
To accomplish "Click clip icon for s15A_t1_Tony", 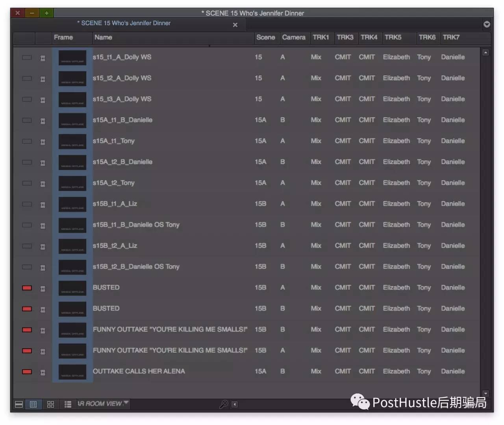I will [x=43, y=142].
